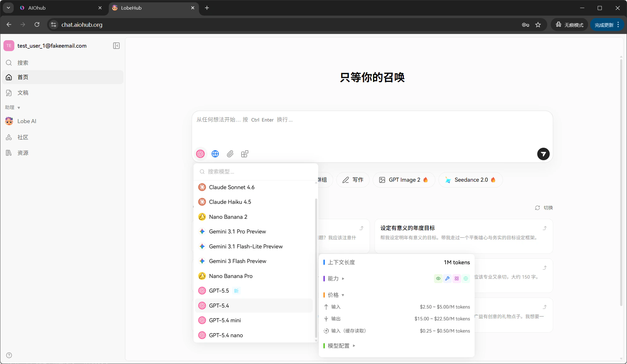Image resolution: width=627 pixels, height=364 pixels.
Task: Click the 无痕模式 incognito indicator
Action: [569, 25]
